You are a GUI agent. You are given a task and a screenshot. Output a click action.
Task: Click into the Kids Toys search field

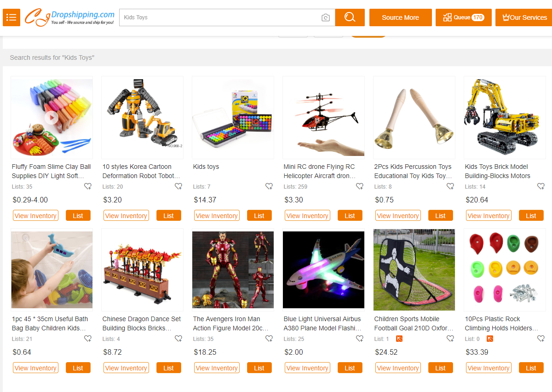(220, 17)
